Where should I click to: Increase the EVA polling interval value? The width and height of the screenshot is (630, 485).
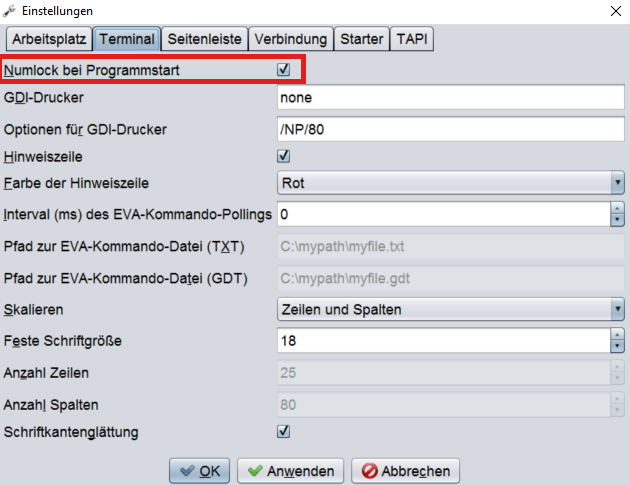click(617, 208)
